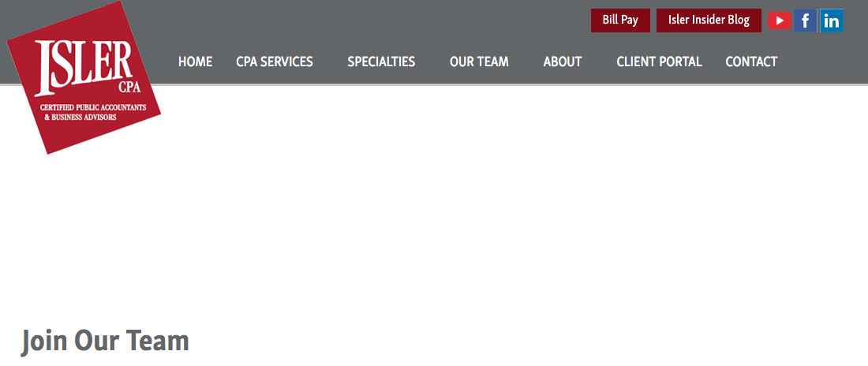Open the Isler Insider Blog button
868x366 pixels.
pyautogui.click(x=709, y=21)
